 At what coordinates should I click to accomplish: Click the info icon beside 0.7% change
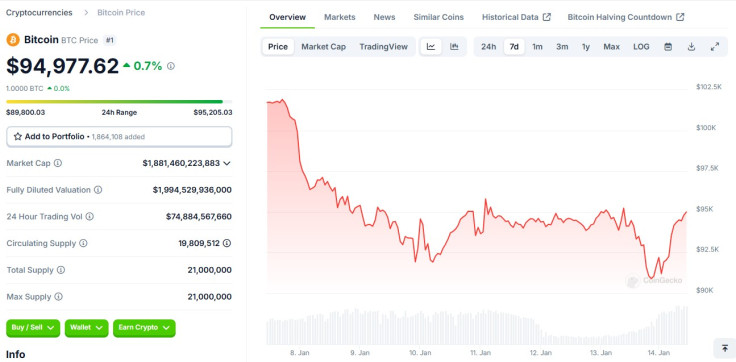(171, 66)
